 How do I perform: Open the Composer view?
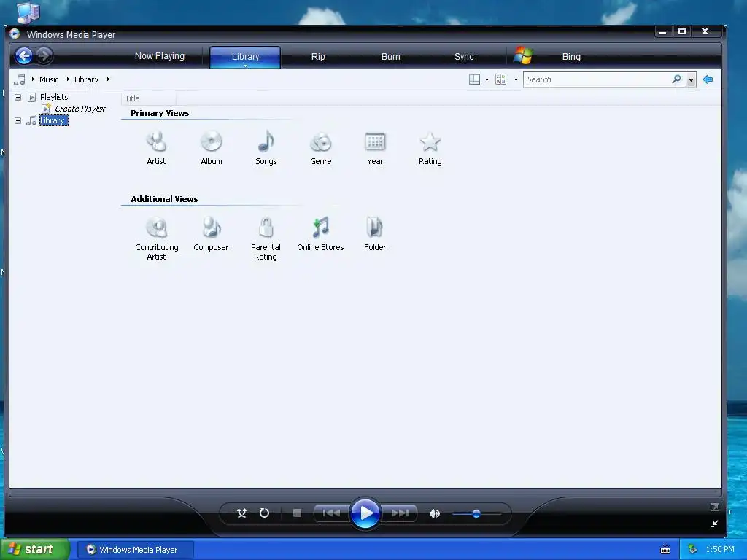pos(211,234)
